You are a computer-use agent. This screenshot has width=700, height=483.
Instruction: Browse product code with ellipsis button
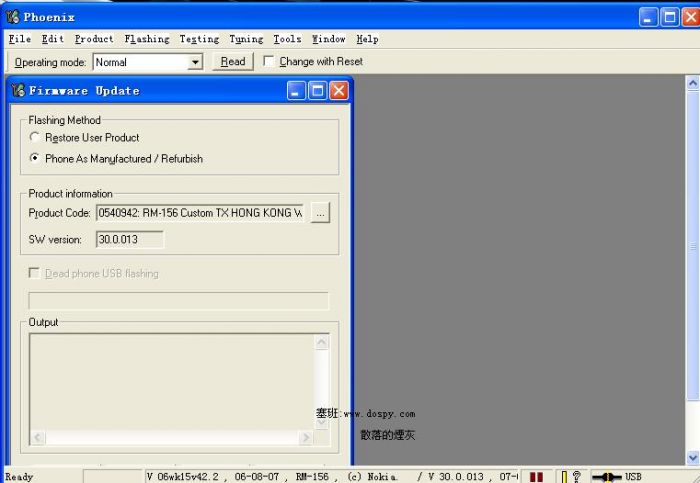[x=320, y=213]
